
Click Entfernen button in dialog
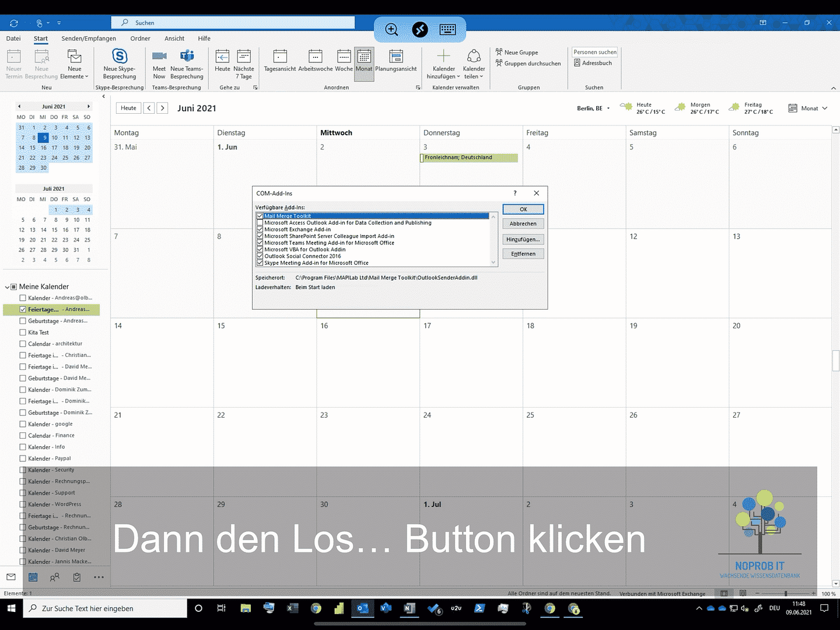(523, 254)
